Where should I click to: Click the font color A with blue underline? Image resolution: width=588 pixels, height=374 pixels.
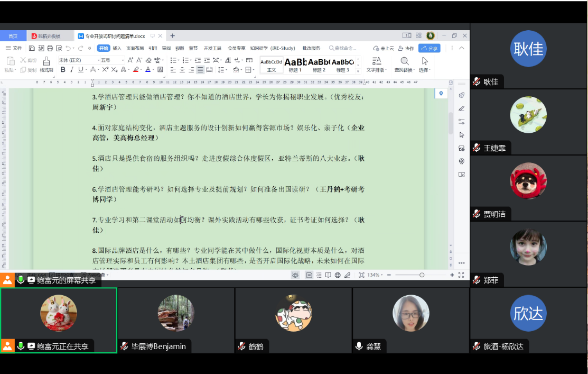[148, 69]
